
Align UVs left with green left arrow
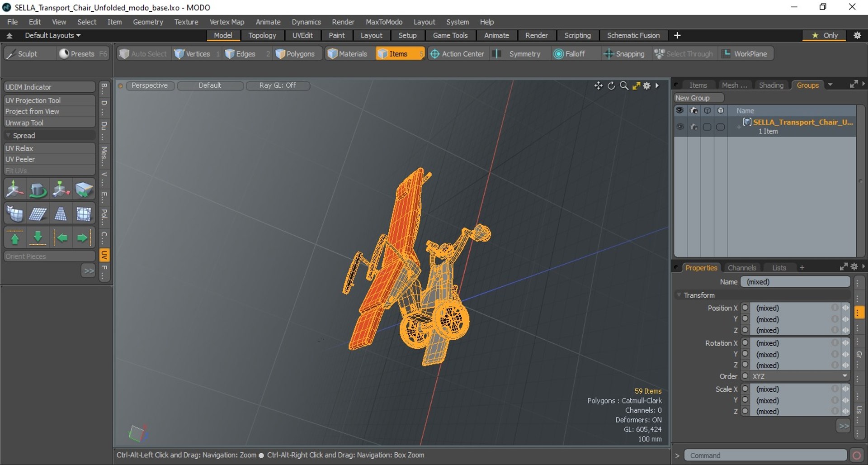point(61,237)
